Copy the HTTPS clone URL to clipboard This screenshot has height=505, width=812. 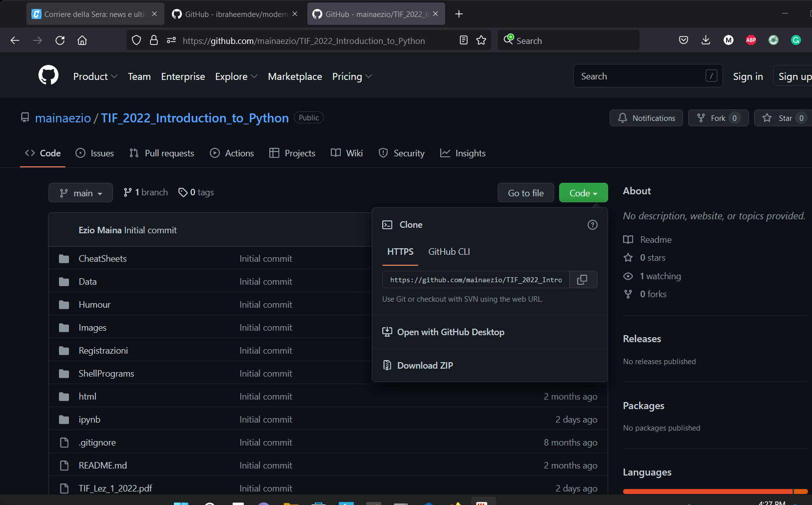point(583,280)
